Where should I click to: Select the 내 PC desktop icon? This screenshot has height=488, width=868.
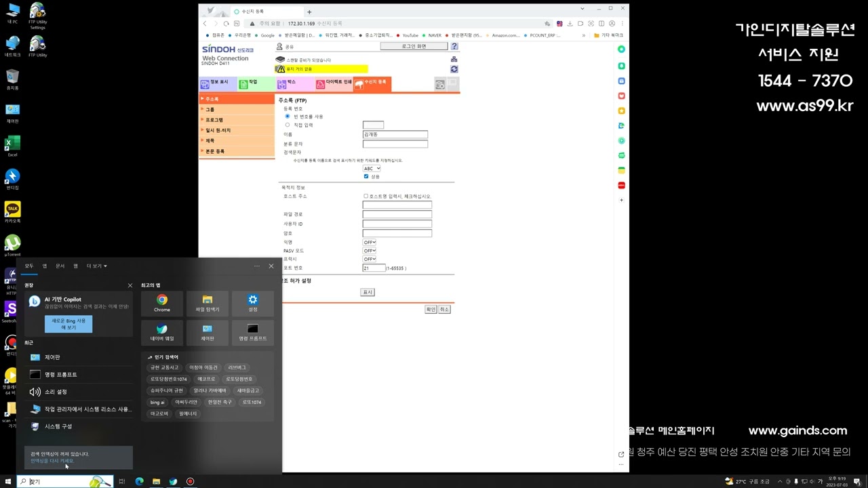tap(12, 14)
